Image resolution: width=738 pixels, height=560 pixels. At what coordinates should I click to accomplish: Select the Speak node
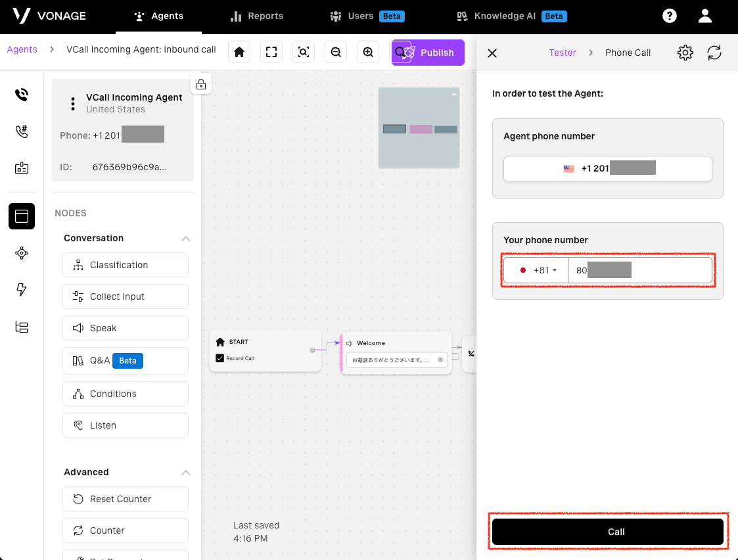click(x=126, y=328)
